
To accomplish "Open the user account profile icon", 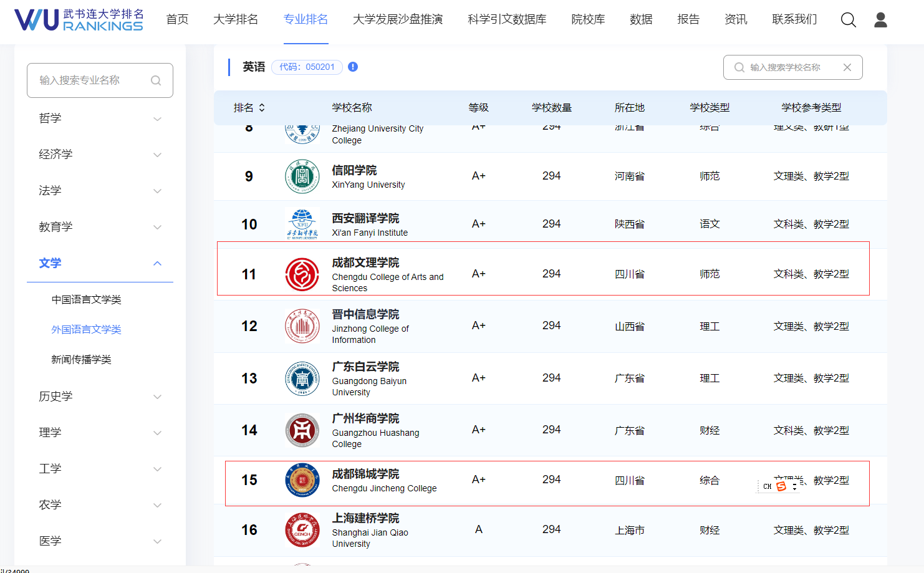I will pyautogui.click(x=880, y=20).
